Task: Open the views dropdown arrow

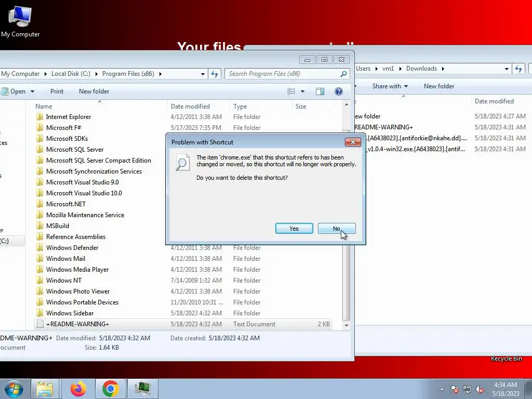Action: tap(302, 91)
